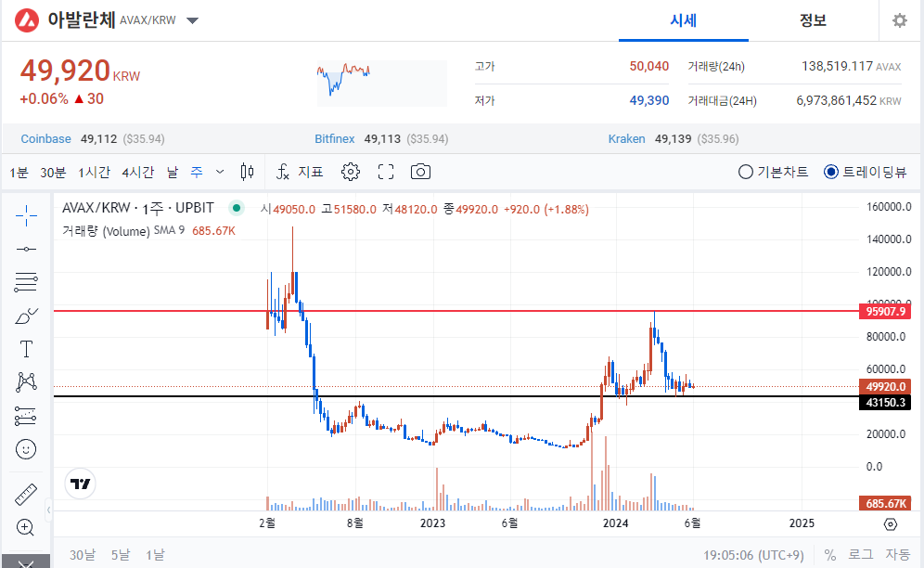Click the 2024 label on time axis
Screen dimensions: 924x568
615,523
